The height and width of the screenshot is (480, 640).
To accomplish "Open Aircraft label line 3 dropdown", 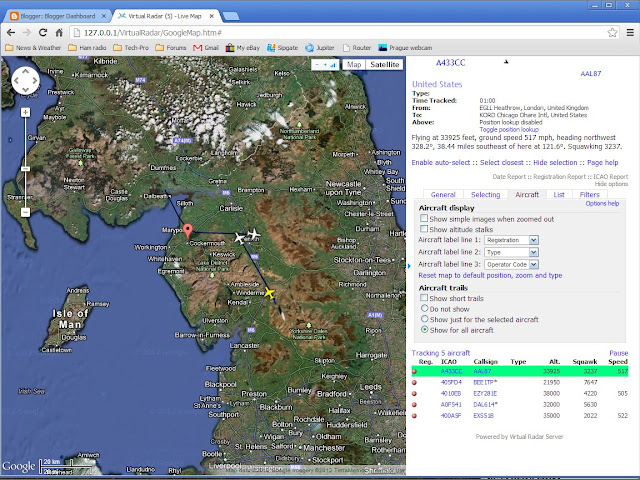I will click(x=511, y=264).
